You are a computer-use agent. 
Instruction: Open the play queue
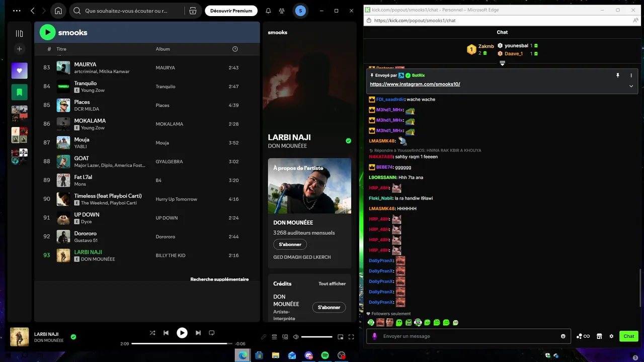click(x=274, y=337)
